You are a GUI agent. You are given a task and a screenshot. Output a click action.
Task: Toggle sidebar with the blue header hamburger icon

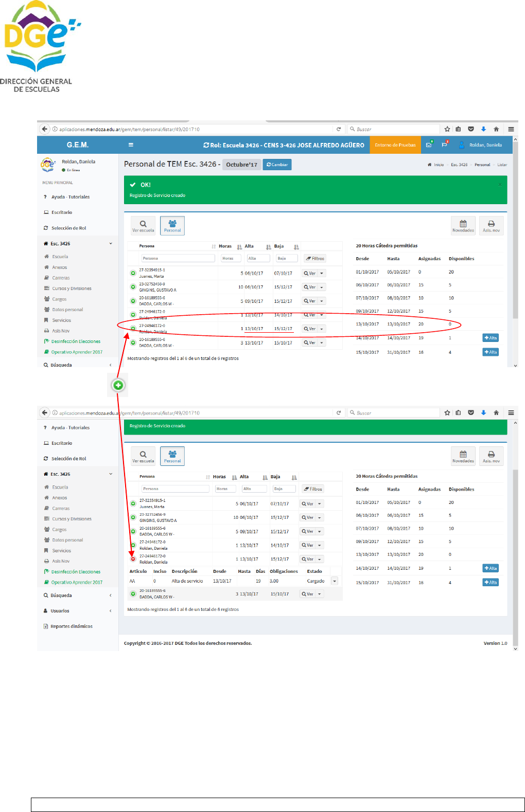[x=131, y=145]
